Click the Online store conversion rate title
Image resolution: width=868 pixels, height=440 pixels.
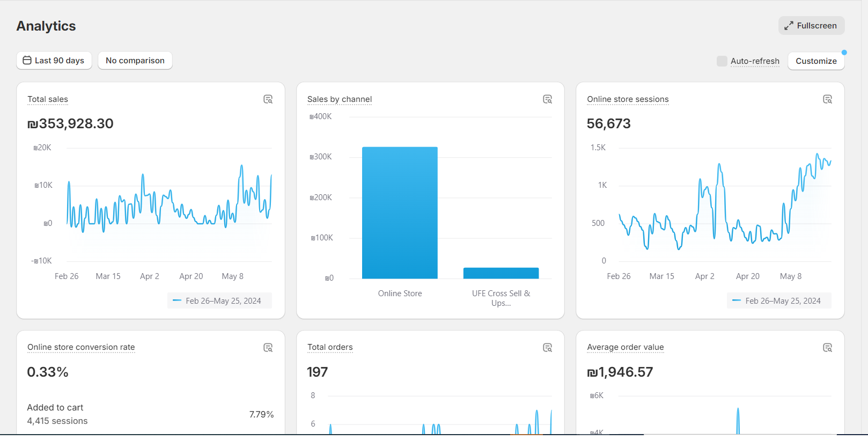tap(81, 347)
